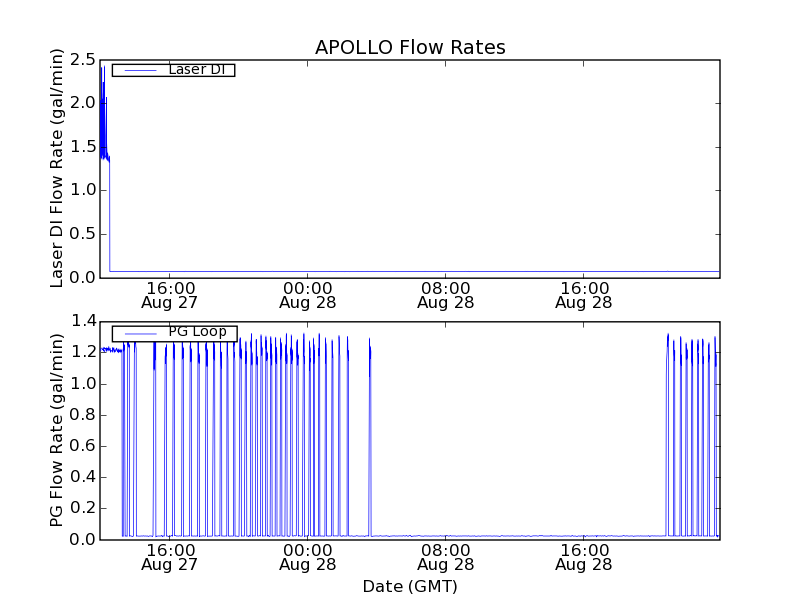Select the 0.5 tick on Laser DI axis
Viewport: 800px width, 600px height.
83,234
